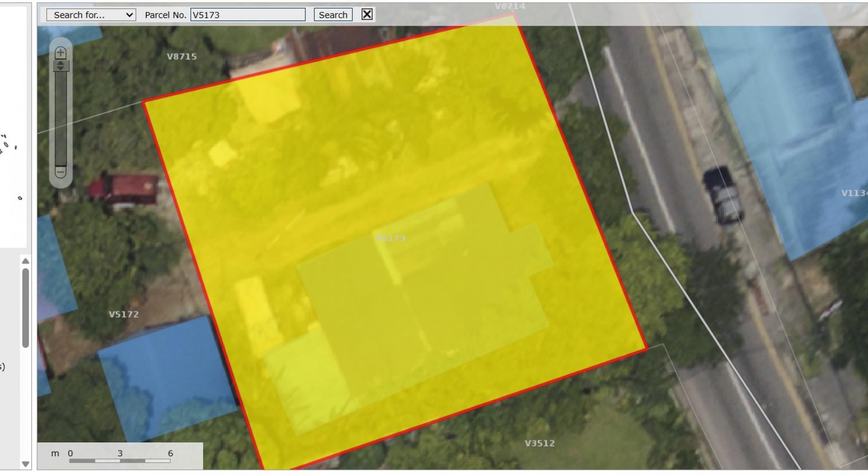The image size is (868, 475).
Task: Click the Parcel No. input field
Action: (x=248, y=15)
